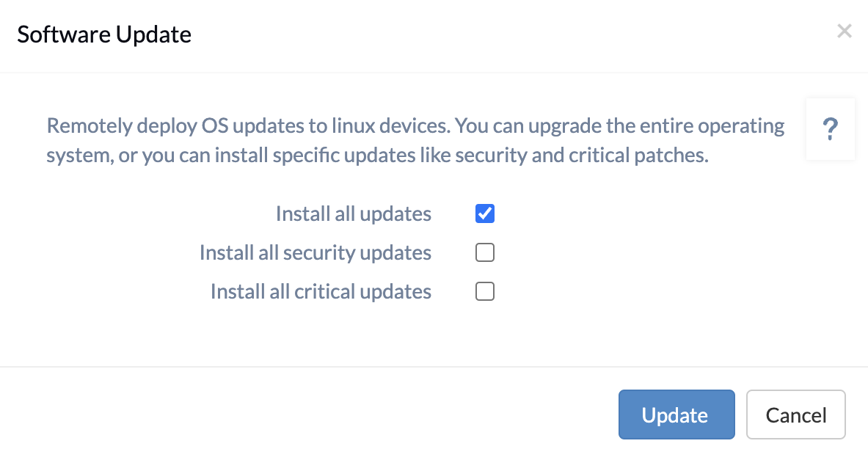Tick the Install all critical updates checkbox
The image size is (868, 460).
485,291
